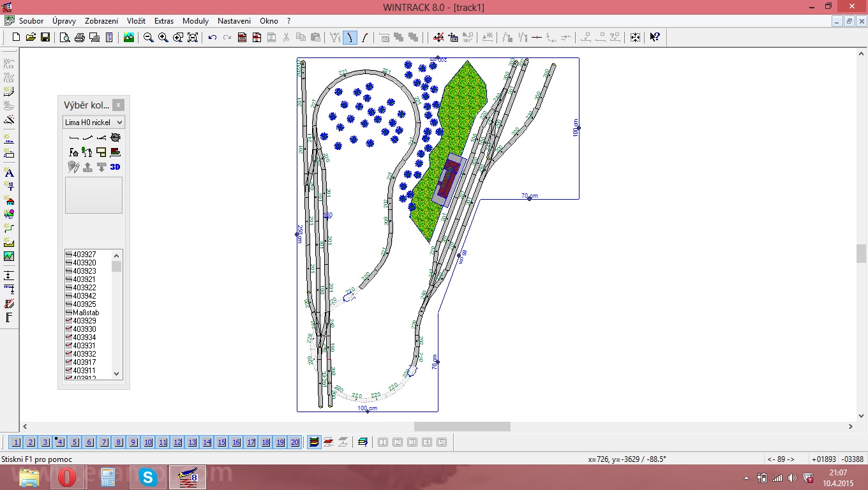Image resolution: width=868 pixels, height=490 pixels.
Task: Click the landscape picture icon in the toolbar
Action: coord(129,38)
